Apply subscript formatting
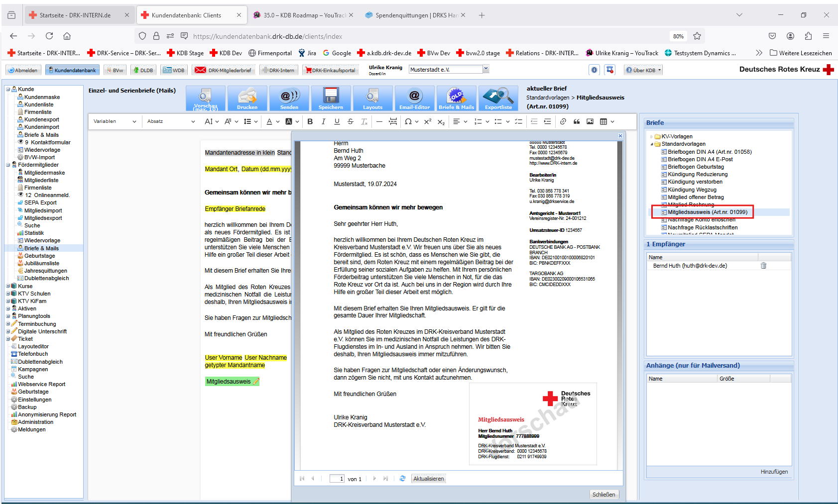The image size is (838, 504). [441, 121]
